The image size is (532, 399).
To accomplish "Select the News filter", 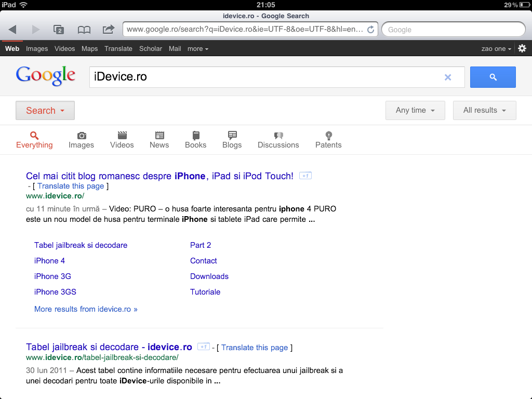I will [159, 140].
